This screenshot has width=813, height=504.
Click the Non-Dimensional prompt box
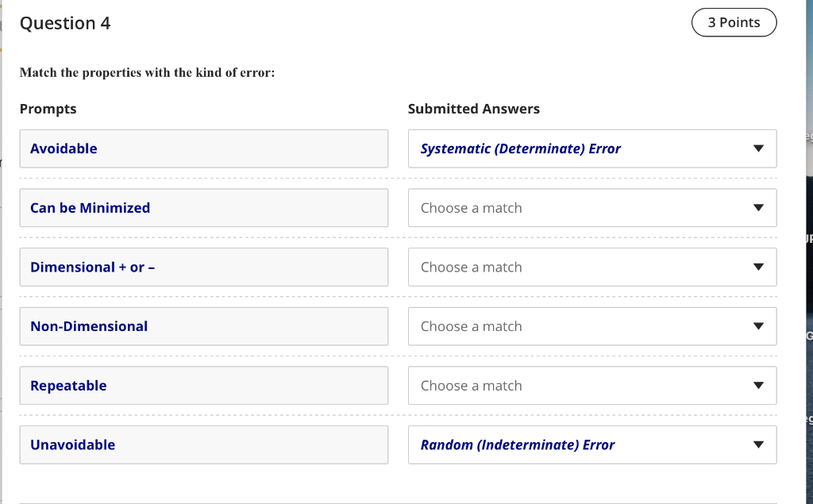pos(203,326)
